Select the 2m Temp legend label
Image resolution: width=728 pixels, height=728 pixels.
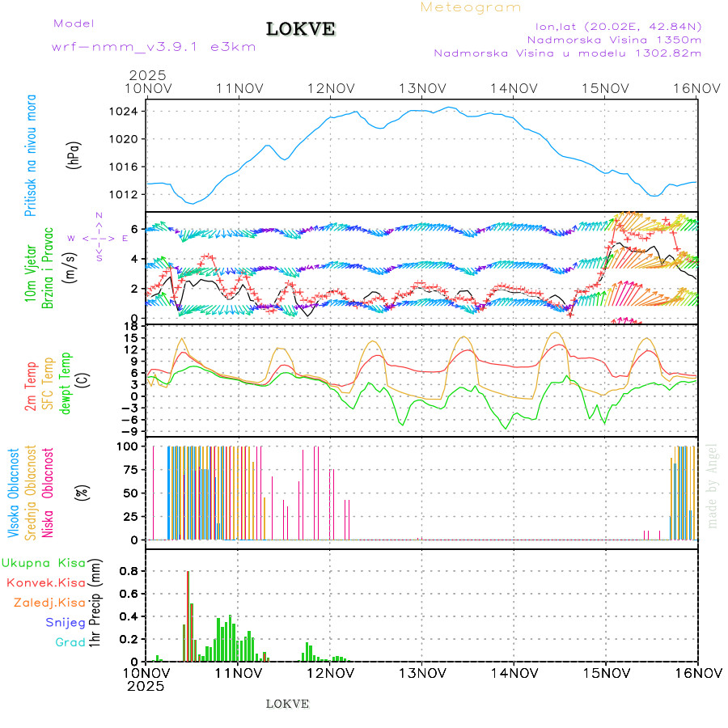pyautogui.click(x=31, y=387)
